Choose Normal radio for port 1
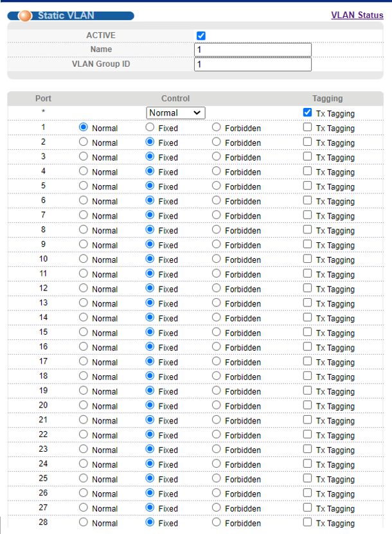Viewport: 392px width, 534px height. (x=84, y=127)
